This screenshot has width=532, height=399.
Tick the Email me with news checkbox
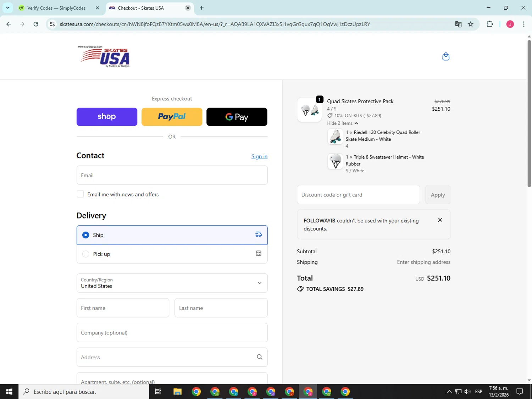[x=81, y=194]
